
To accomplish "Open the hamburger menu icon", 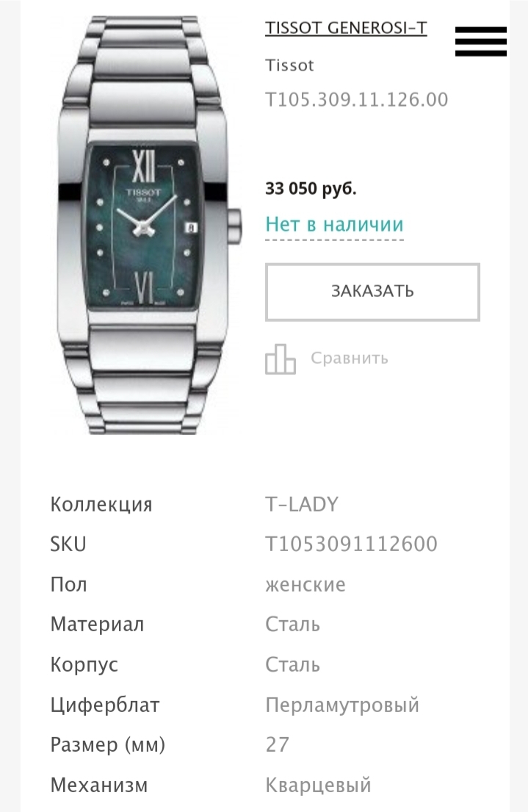I will click(481, 41).
